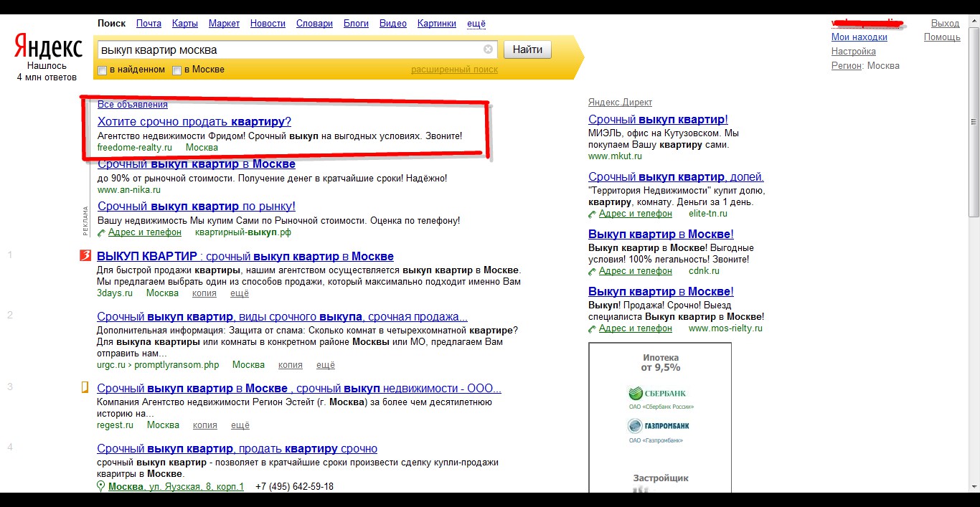The image size is (980, 507).
Task: Open 'Адрес и телефон' for квартирный-выкуп.рф
Action: click(145, 232)
